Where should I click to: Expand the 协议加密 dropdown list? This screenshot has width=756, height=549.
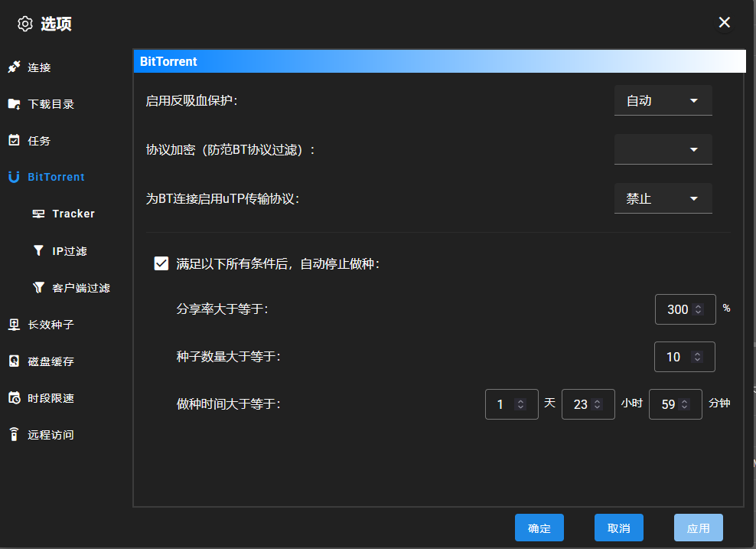663,149
